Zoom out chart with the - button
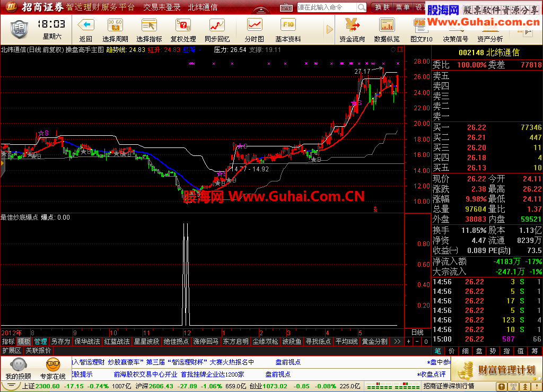The width and height of the screenshot is (543, 392). click(x=417, y=342)
